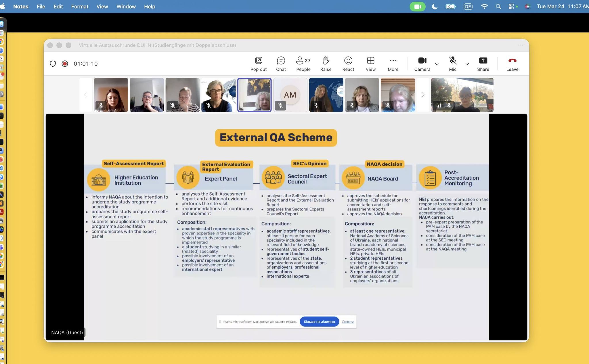Open the React emoji picker
The height and width of the screenshot is (364, 589).
click(348, 64)
